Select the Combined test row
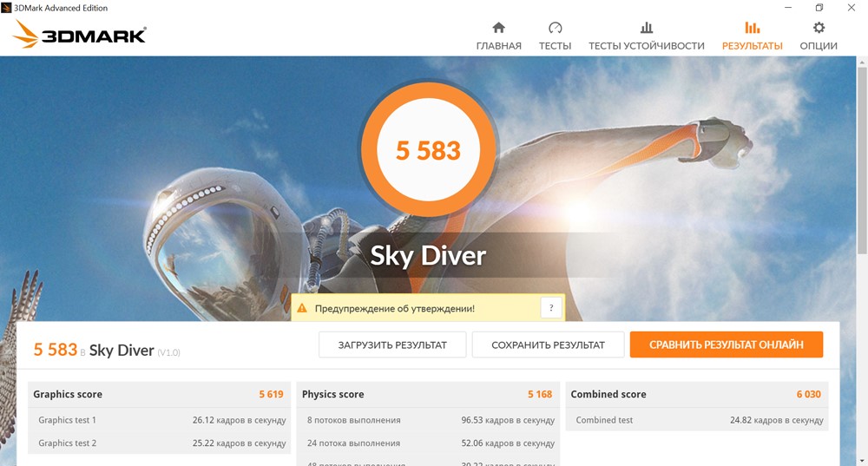The width and height of the screenshot is (868, 466). click(x=697, y=420)
